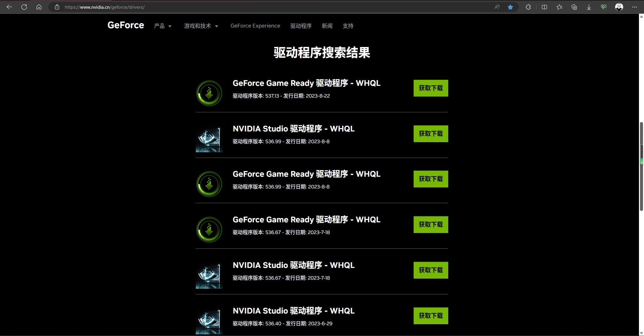Click the 驱动程序搜索结果 heading
Image resolution: width=644 pixels, height=336 pixels.
pos(322,53)
